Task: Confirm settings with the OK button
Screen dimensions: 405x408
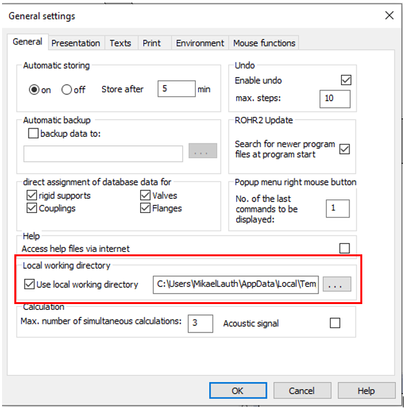Action: pos(238,390)
